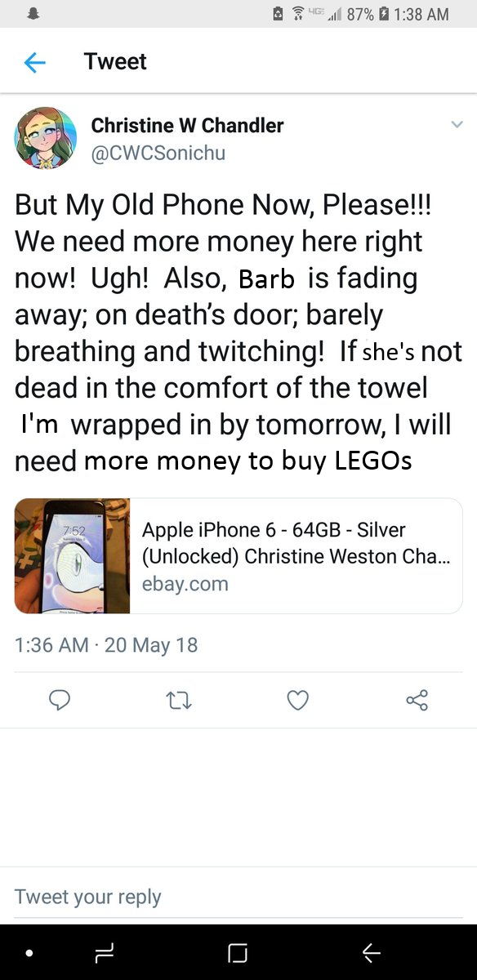477x980 pixels.
Task: Tap Android recent apps button
Action: click(x=104, y=952)
